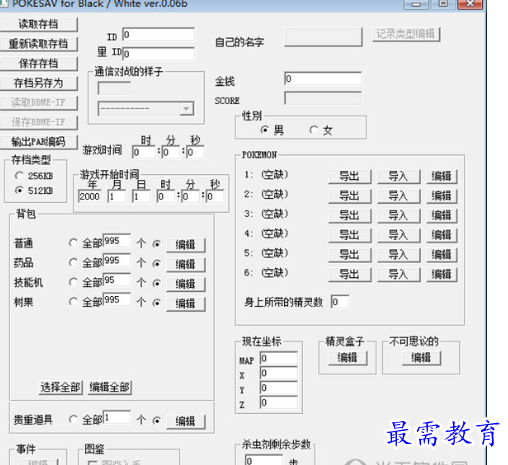Screen dimensions: 508x465
Task: Focus the 里 ID input field
Action: [x=159, y=54]
